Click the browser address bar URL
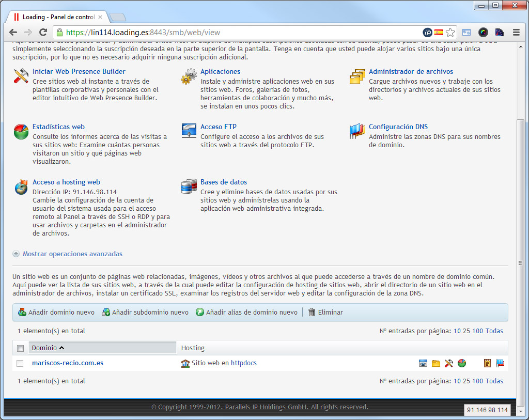 143,33
